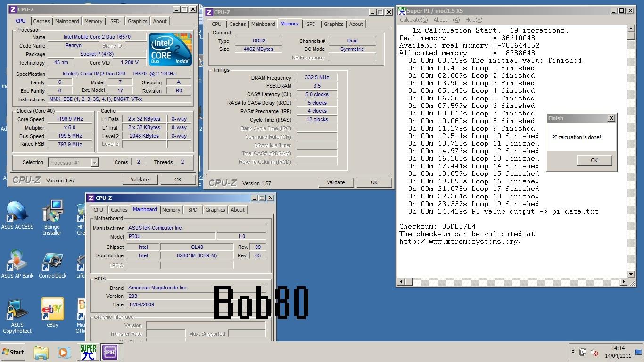Screen dimensions: 644x362
Task: Click CPU-Z taskbar icon
Action: coord(109,352)
